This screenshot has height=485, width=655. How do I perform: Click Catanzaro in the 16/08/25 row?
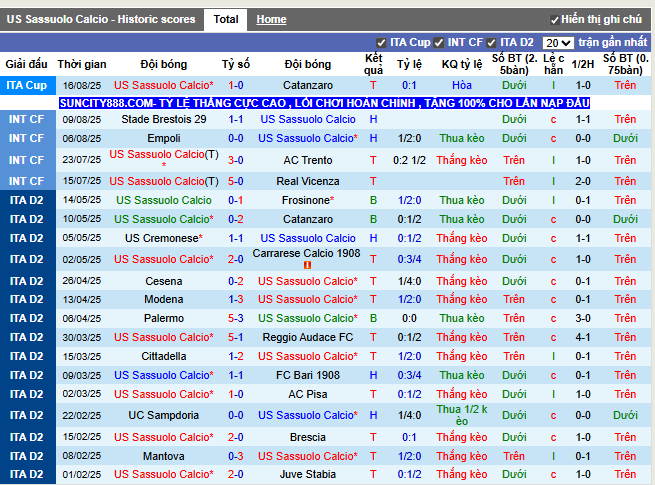308,86
